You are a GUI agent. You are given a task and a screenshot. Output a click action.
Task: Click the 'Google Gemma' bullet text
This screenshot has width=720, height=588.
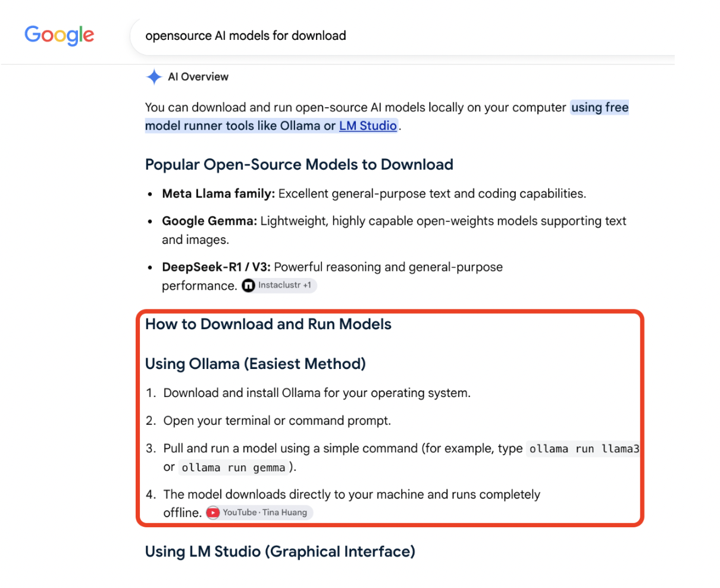click(x=209, y=221)
